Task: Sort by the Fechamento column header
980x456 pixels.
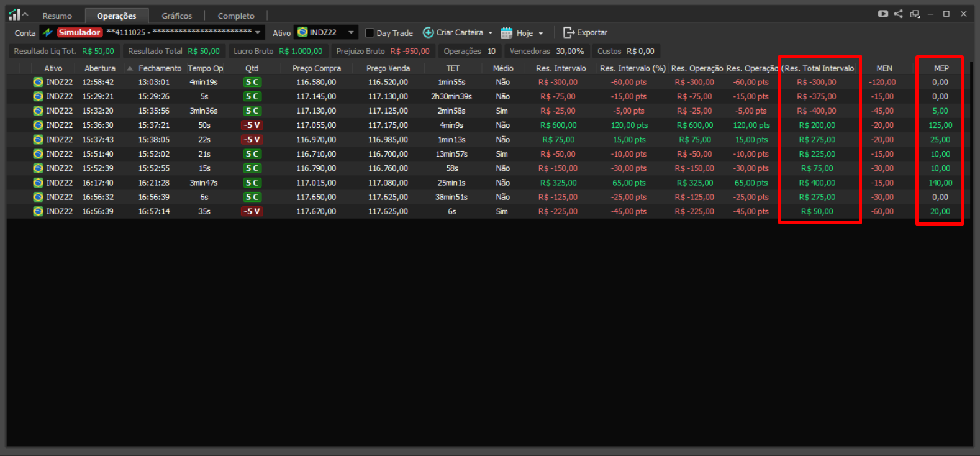Action: (160, 68)
